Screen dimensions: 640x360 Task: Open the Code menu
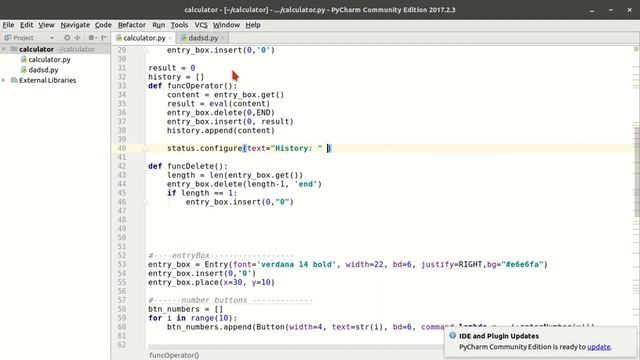103,25
